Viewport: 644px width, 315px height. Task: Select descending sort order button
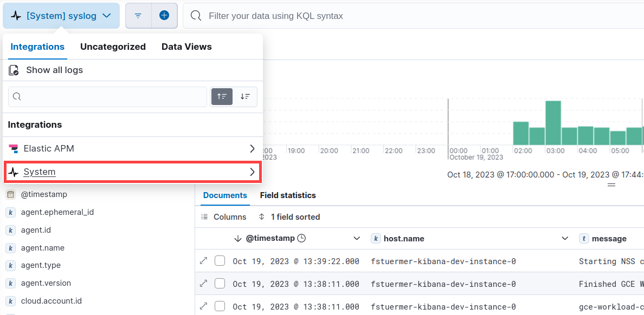246,96
